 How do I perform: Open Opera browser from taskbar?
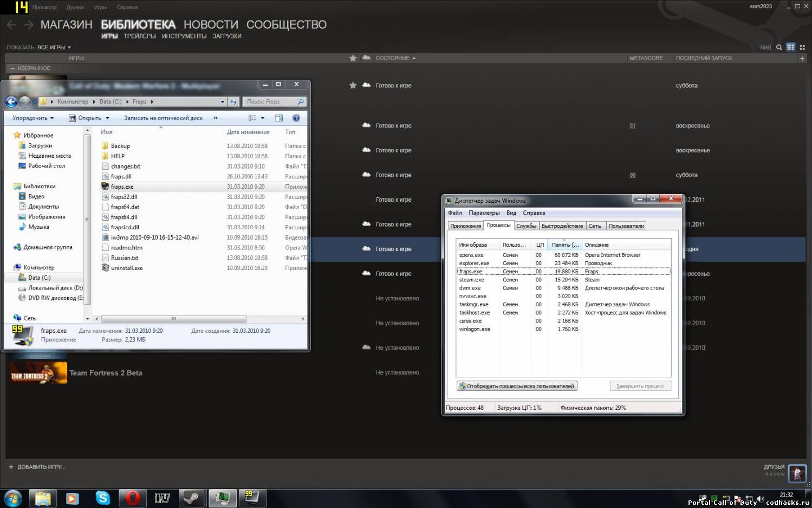pyautogui.click(x=133, y=497)
